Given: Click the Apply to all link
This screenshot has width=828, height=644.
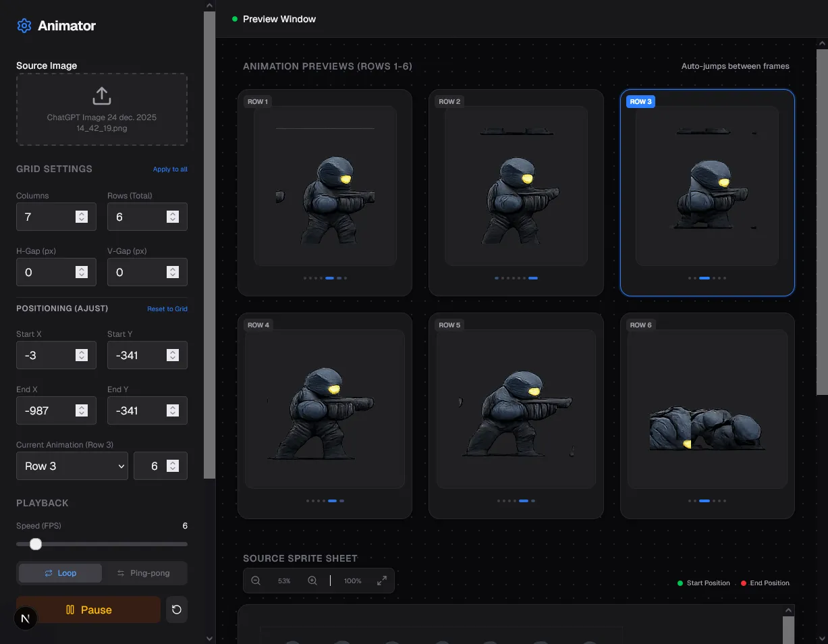Looking at the screenshot, I should coord(169,169).
